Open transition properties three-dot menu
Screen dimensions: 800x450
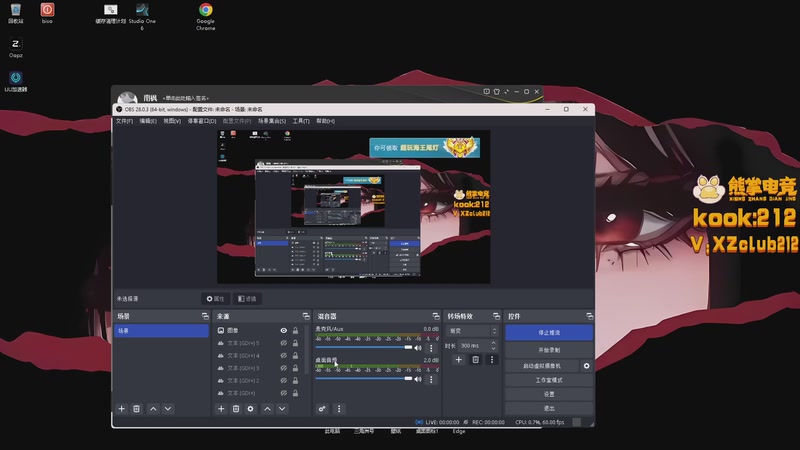(492, 360)
